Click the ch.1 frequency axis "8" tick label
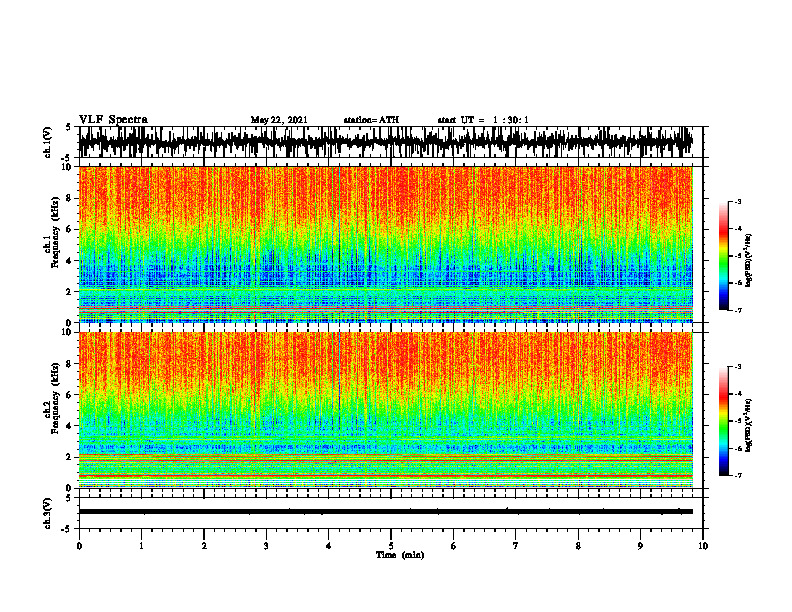Viewport: 792px width, 612px height. pos(69,198)
